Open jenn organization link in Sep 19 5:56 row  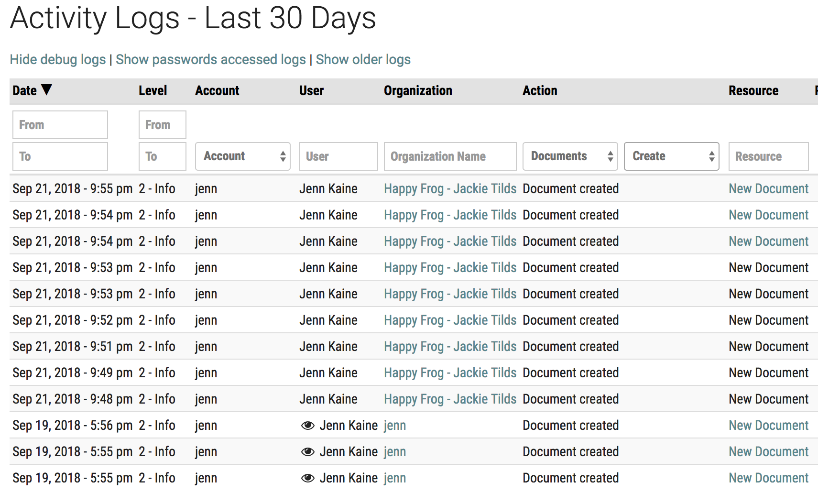point(395,426)
